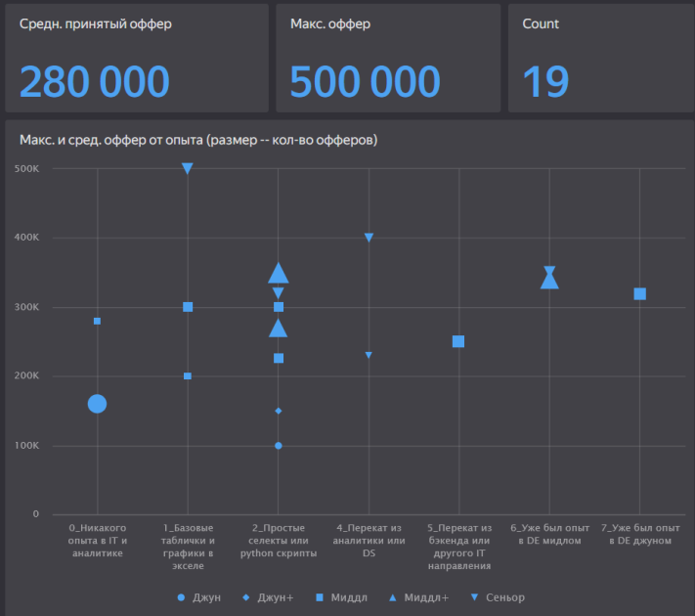Select the Миддл square in the 7_Уже был опыт в DE джуном column

(x=639, y=294)
